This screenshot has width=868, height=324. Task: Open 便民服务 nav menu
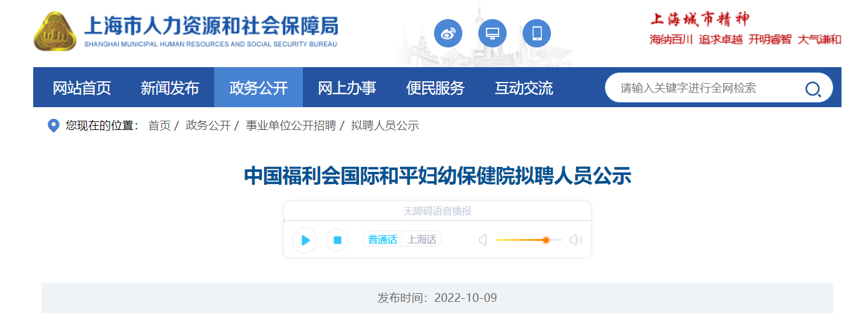coord(435,87)
